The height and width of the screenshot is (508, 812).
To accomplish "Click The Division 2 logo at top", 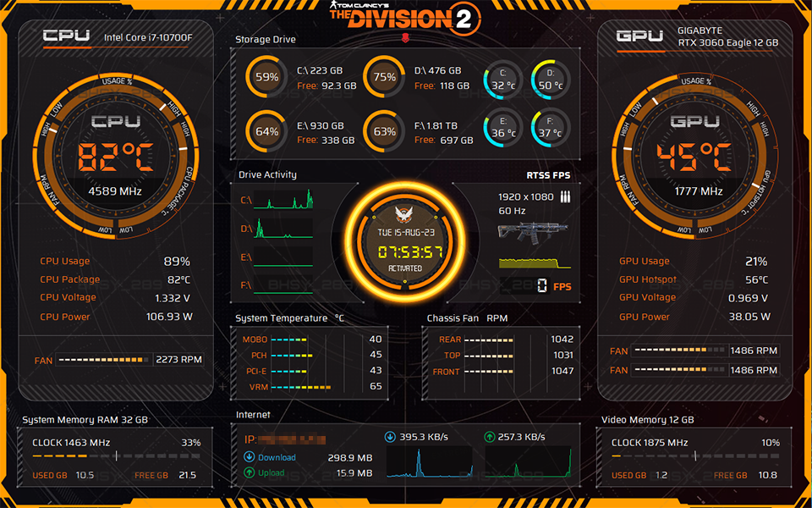I will pyautogui.click(x=405, y=17).
